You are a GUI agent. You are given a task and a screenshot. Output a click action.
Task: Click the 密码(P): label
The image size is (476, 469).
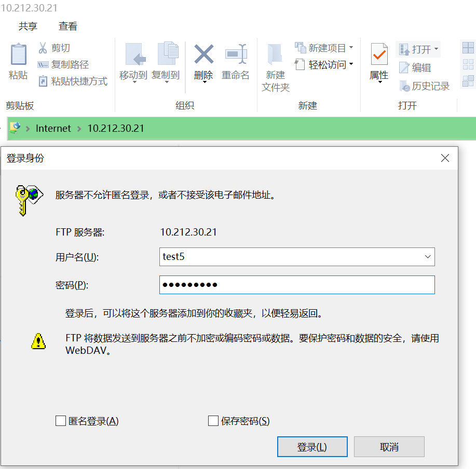72,285
